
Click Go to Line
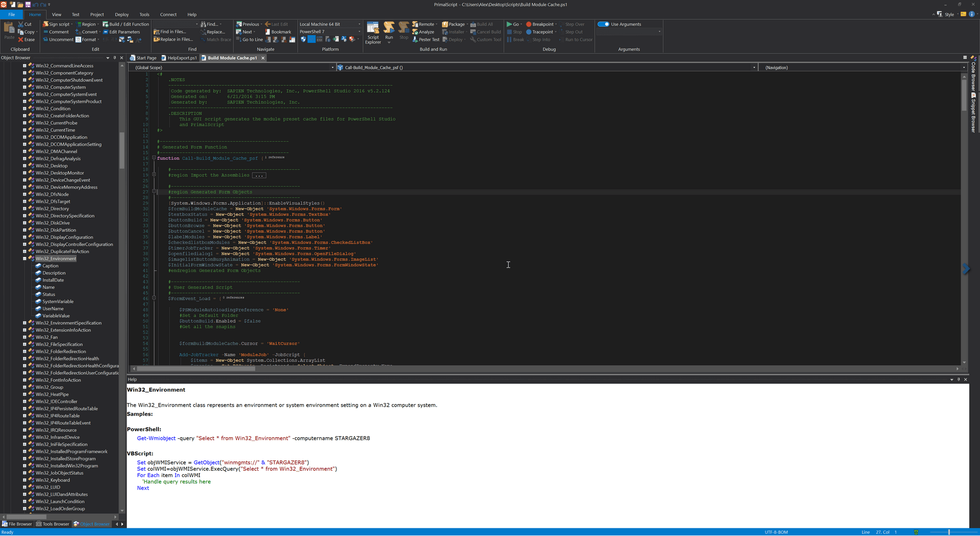point(249,40)
